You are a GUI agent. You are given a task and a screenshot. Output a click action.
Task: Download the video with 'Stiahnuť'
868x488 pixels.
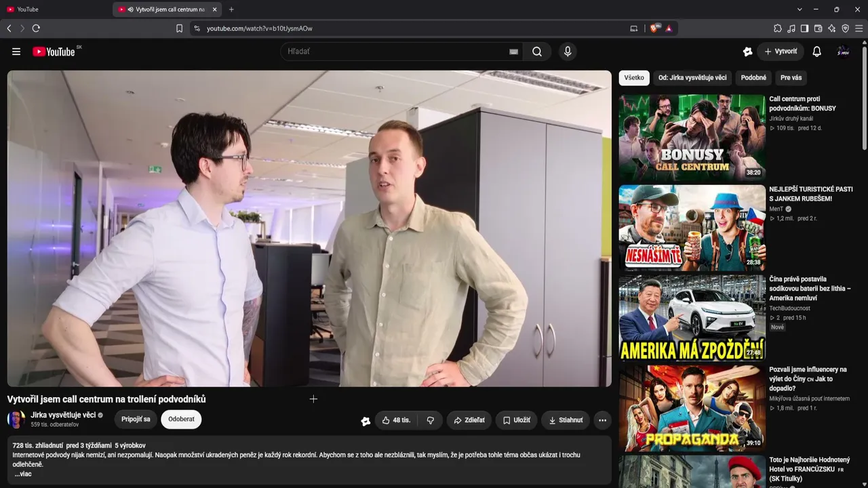pyautogui.click(x=565, y=420)
